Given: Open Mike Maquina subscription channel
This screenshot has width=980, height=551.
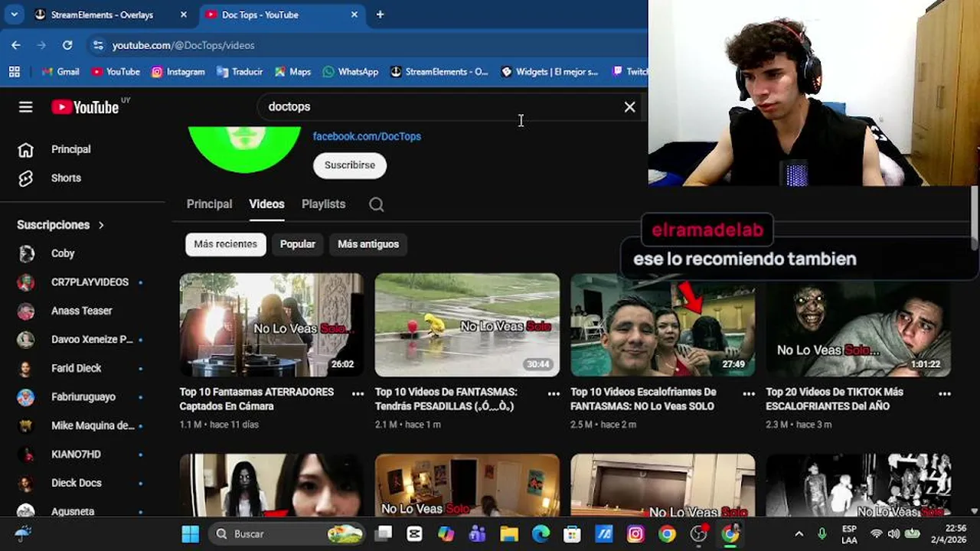Looking at the screenshot, I should point(93,425).
